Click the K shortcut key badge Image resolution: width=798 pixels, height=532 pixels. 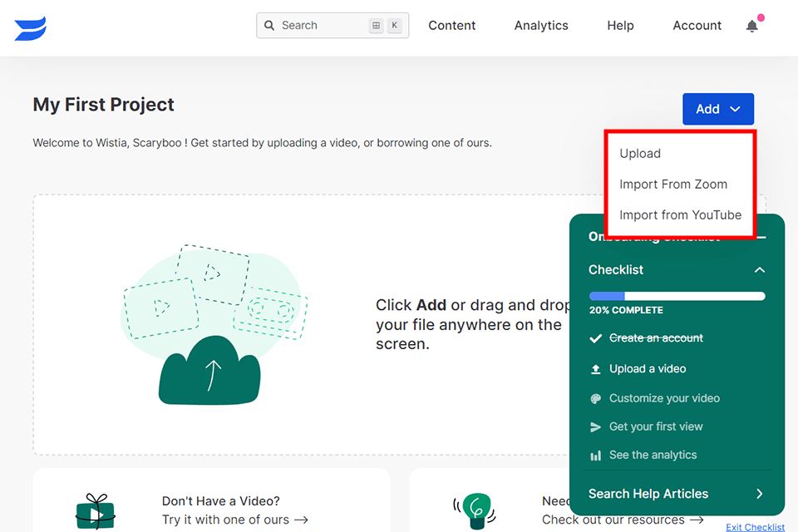pyautogui.click(x=394, y=26)
